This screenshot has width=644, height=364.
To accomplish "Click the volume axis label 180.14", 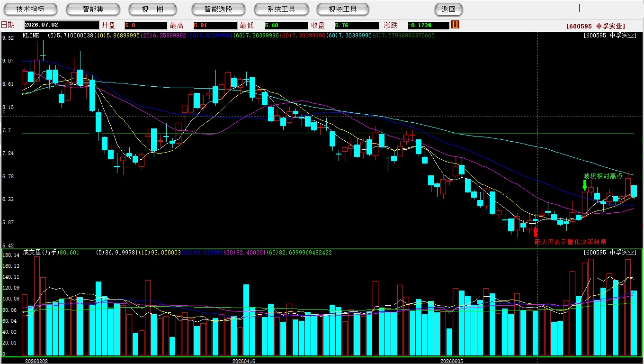I will pyautogui.click(x=11, y=255).
